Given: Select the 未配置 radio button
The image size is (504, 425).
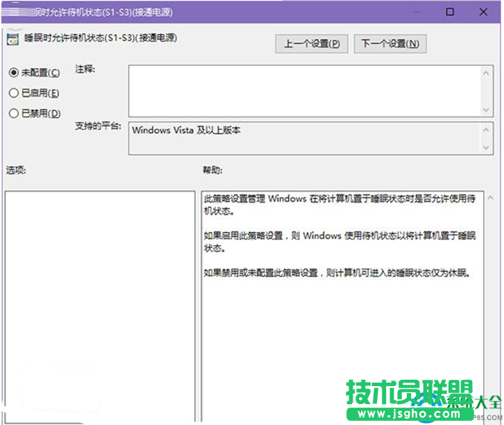Looking at the screenshot, I should click(x=13, y=72).
